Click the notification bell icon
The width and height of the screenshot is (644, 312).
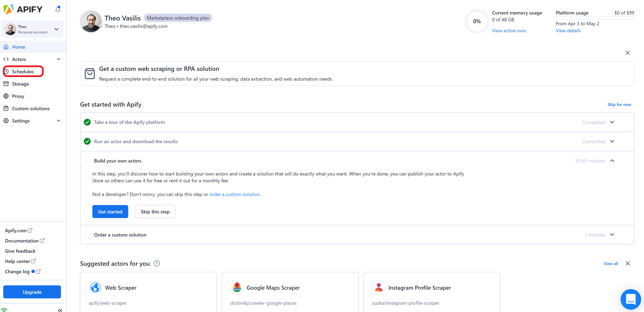coord(58,9)
